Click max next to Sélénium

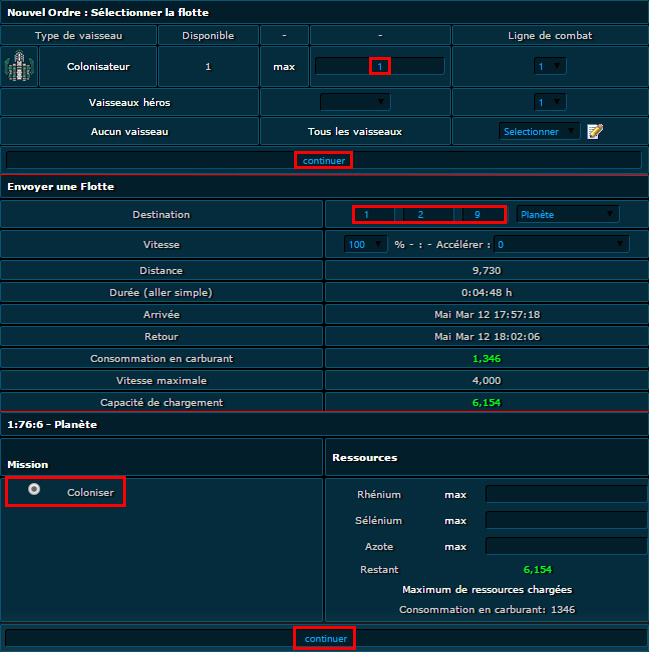point(455,520)
